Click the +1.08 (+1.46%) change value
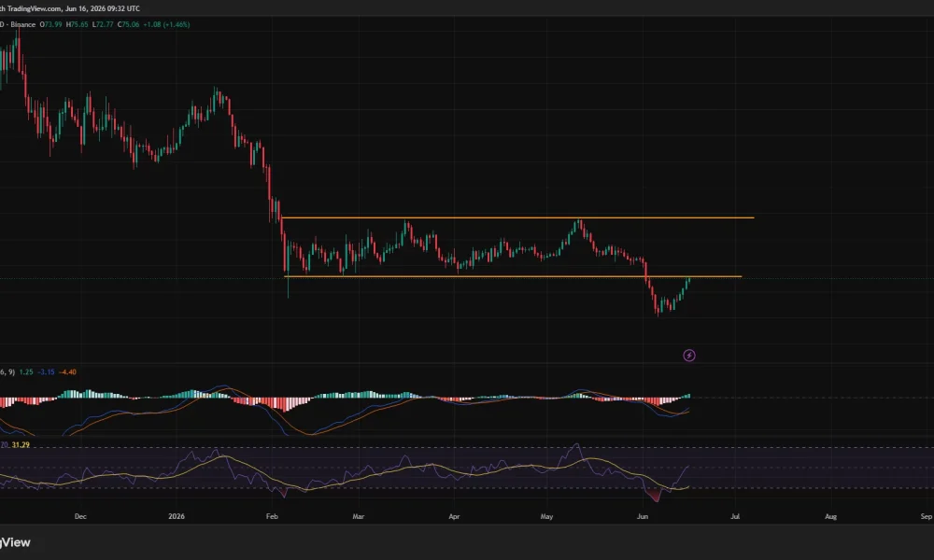This screenshot has width=934, height=560. click(167, 24)
